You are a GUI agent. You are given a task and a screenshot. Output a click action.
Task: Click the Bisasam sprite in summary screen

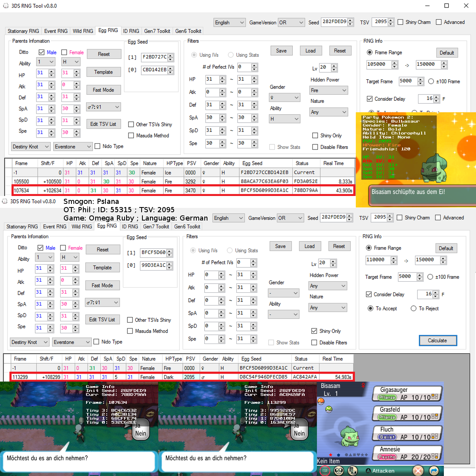coord(349,436)
